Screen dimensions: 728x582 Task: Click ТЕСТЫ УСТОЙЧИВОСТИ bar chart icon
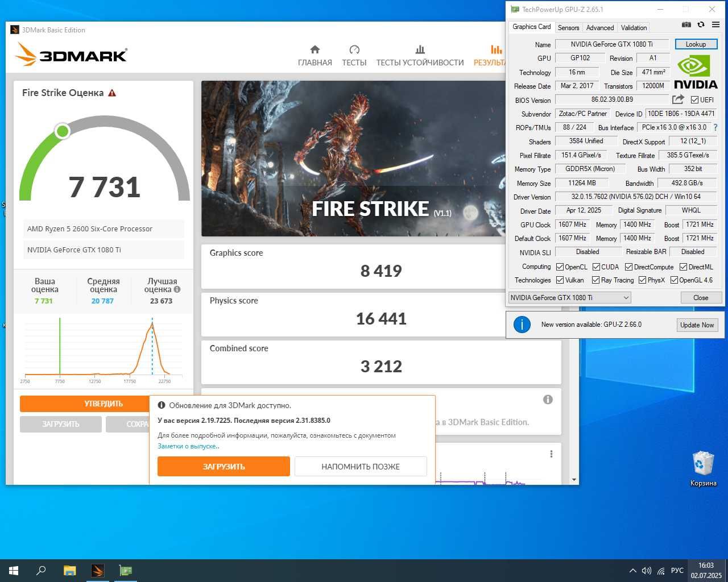[x=420, y=49]
